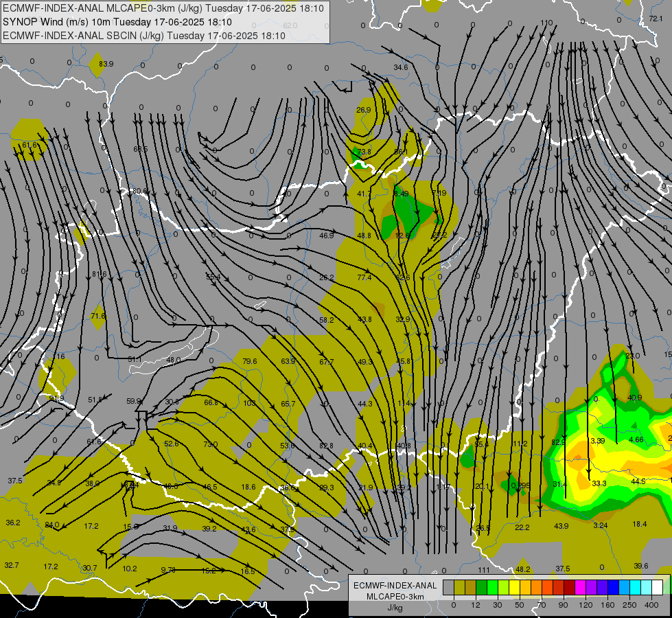Select the map value 103
The height and width of the screenshot is (618, 672).
pyautogui.click(x=249, y=402)
